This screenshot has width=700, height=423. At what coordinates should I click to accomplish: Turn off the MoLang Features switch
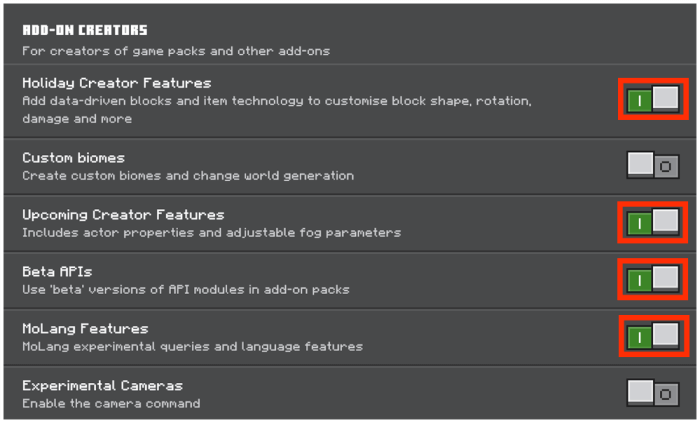(653, 336)
